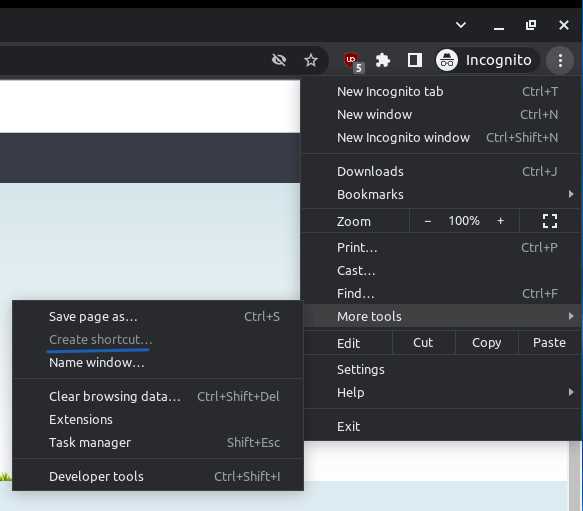
Task: Click the Copy edit button
Action: click(x=486, y=343)
